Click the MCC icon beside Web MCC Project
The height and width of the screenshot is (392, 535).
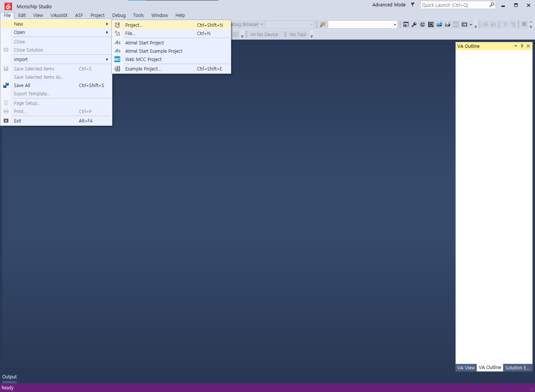(x=117, y=59)
